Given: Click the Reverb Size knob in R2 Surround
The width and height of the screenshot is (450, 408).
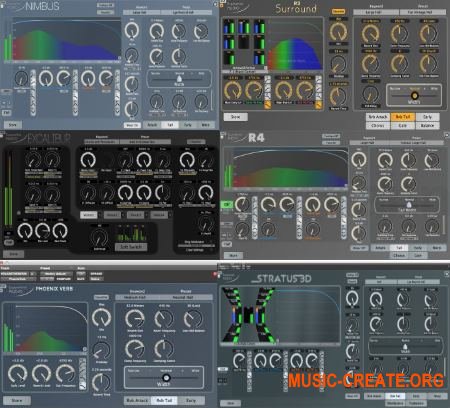Looking at the screenshot, I should click(x=371, y=33).
